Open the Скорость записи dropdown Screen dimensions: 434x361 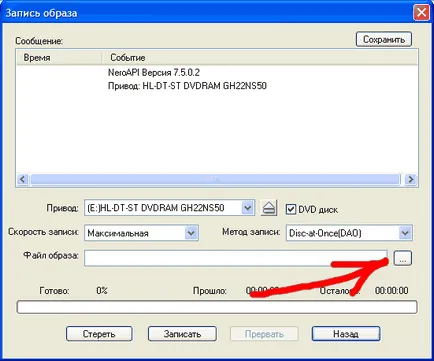tap(191, 233)
